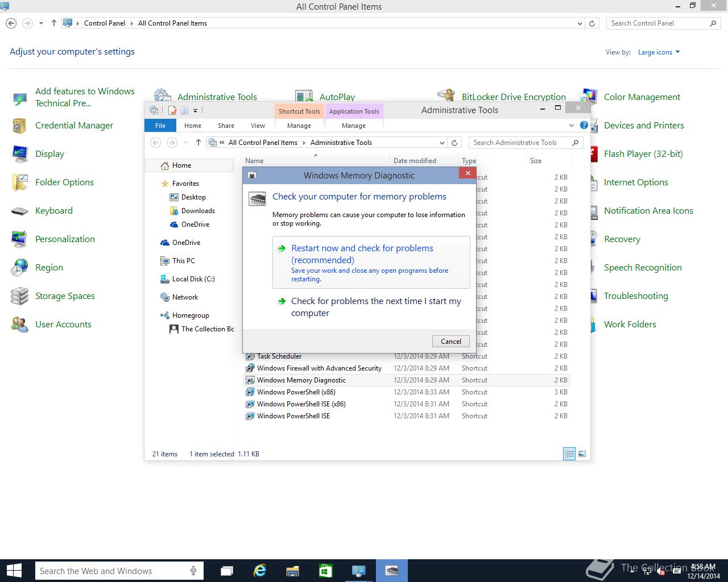The height and width of the screenshot is (582, 728).
Task: Switch to View ribbon tab
Action: 258,126
